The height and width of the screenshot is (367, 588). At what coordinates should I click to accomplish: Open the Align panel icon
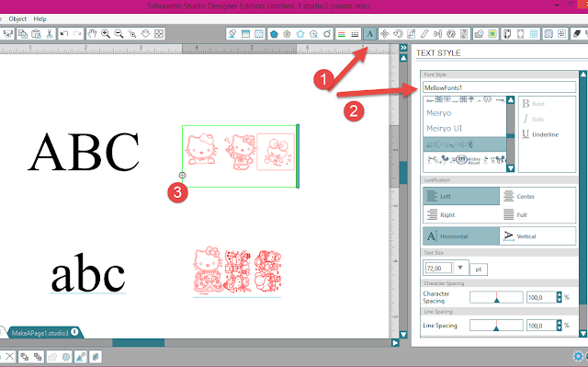437,34
